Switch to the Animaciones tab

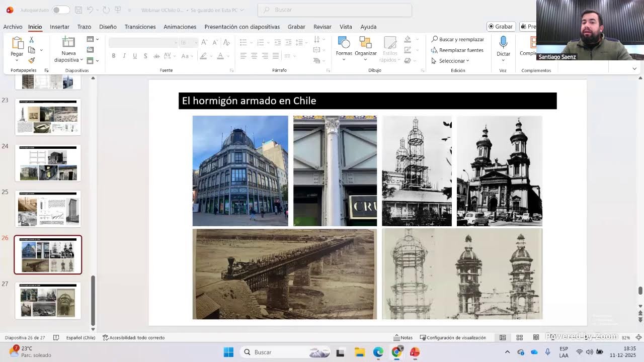click(180, 27)
